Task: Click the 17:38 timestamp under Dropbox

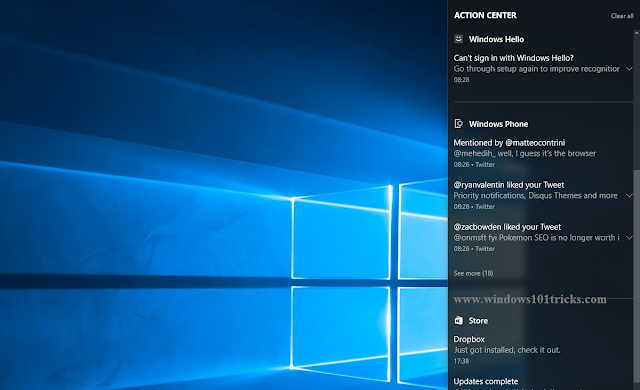Action: pyautogui.click(x=461, y=361)
